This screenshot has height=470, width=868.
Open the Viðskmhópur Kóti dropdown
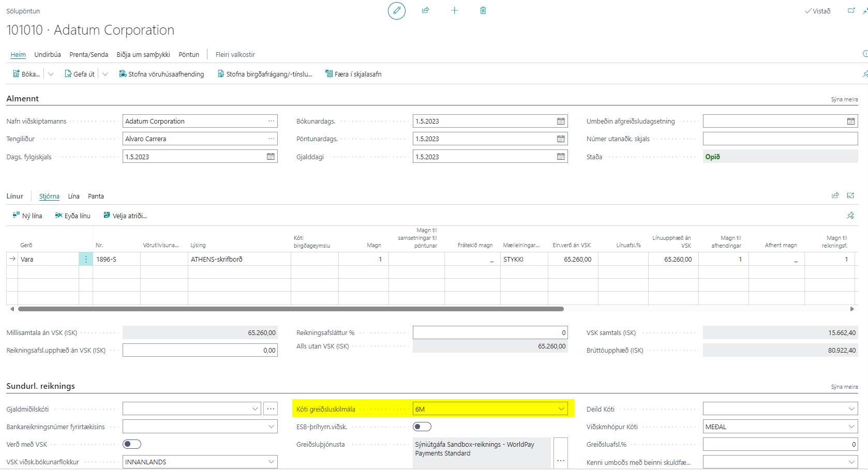851,427
